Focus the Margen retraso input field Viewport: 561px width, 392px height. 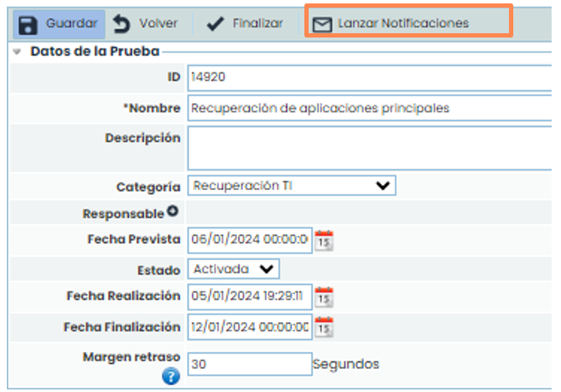tap(249, 364)
